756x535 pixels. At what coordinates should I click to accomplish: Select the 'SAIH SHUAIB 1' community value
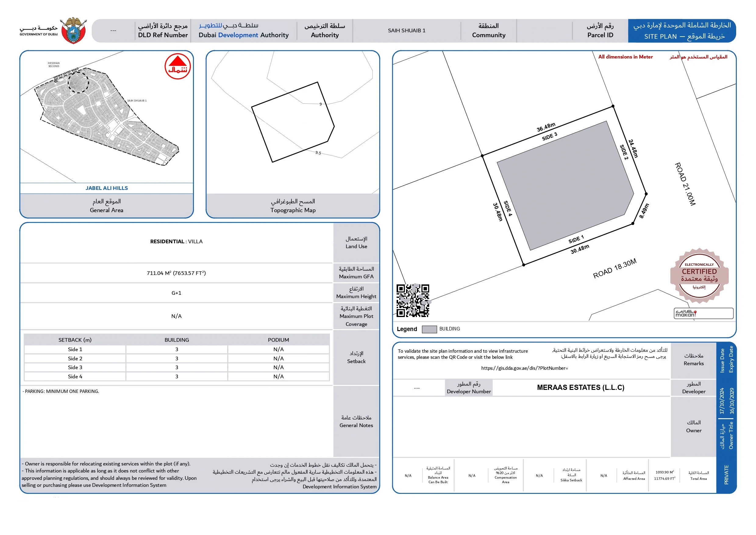(x=406, y=30)
